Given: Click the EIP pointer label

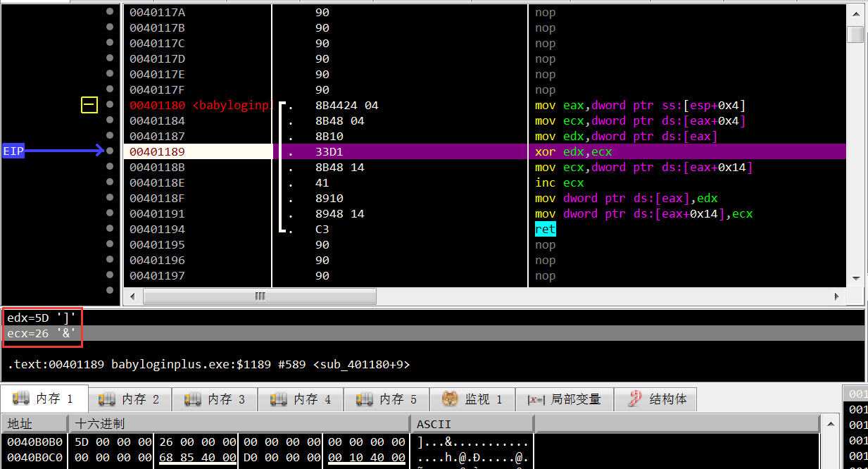Looking at the screenshot, I should [x=13, y=151].
